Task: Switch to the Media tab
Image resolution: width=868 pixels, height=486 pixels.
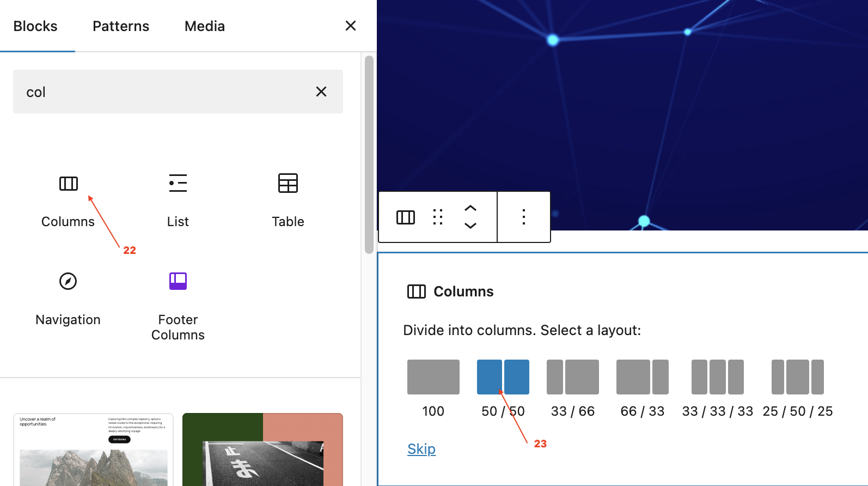Action: pyautogui.click(x=205, y=26)
